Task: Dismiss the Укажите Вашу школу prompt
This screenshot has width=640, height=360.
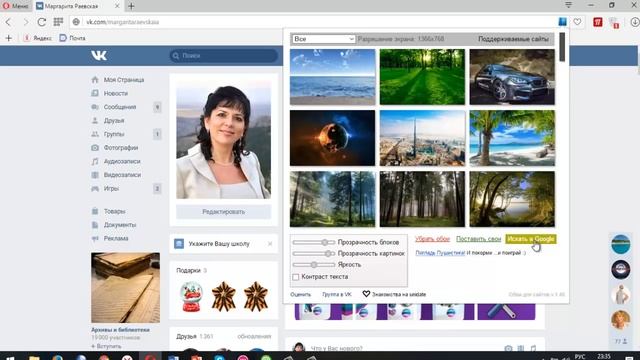Action: [x=270, y=244]
